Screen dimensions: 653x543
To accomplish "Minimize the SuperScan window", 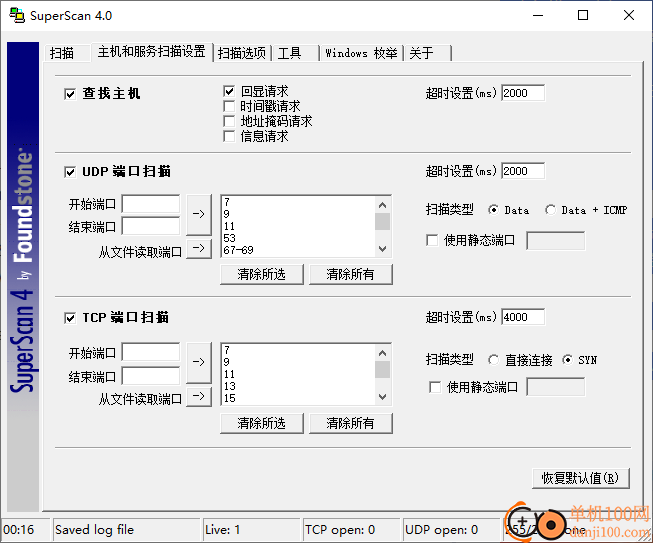I will (538, 15).
